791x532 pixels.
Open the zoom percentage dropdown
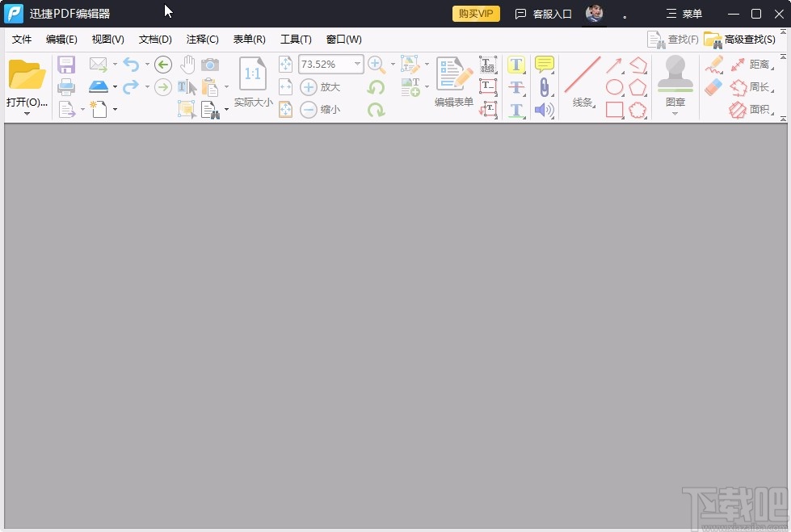[x=356, y=64]
